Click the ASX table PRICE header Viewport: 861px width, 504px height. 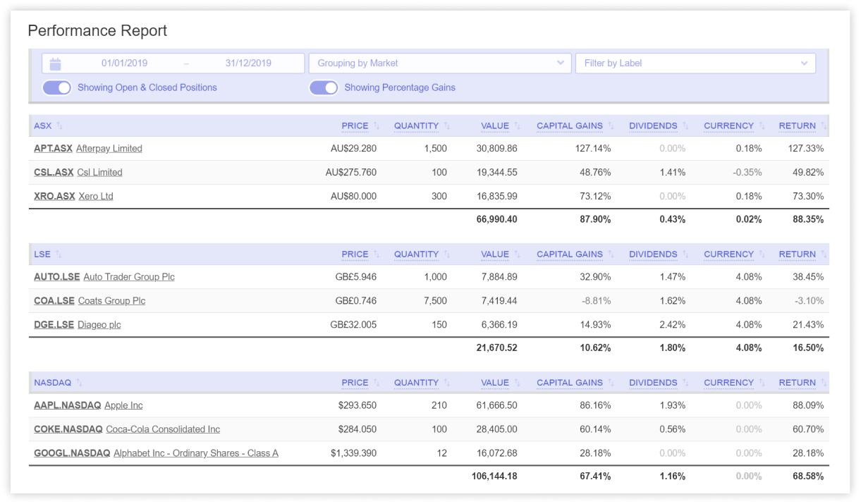coord(355,126)
